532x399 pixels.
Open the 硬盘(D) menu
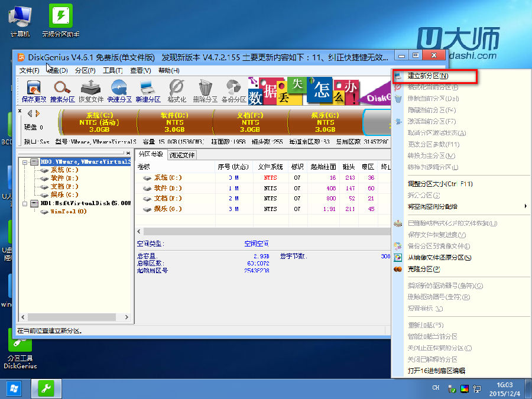[57, 70]
